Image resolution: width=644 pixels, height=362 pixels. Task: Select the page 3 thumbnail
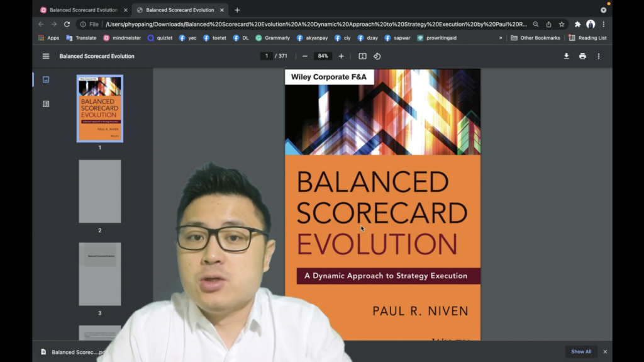(100, 274)
